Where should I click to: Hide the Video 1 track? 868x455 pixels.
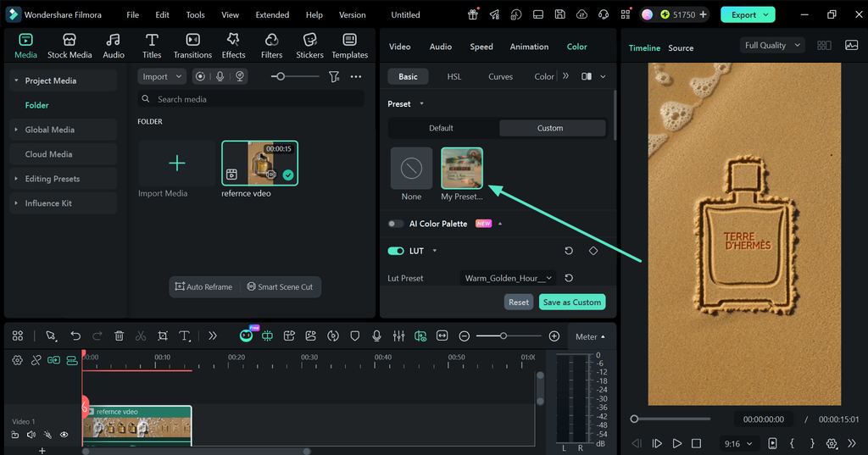tap(64, 435)
